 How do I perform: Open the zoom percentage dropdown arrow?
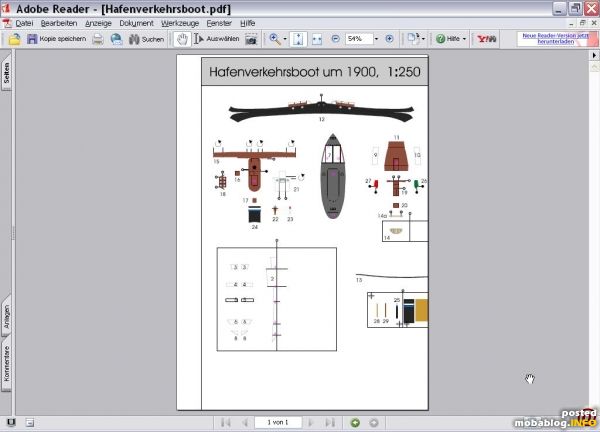(x=376, y=39)
